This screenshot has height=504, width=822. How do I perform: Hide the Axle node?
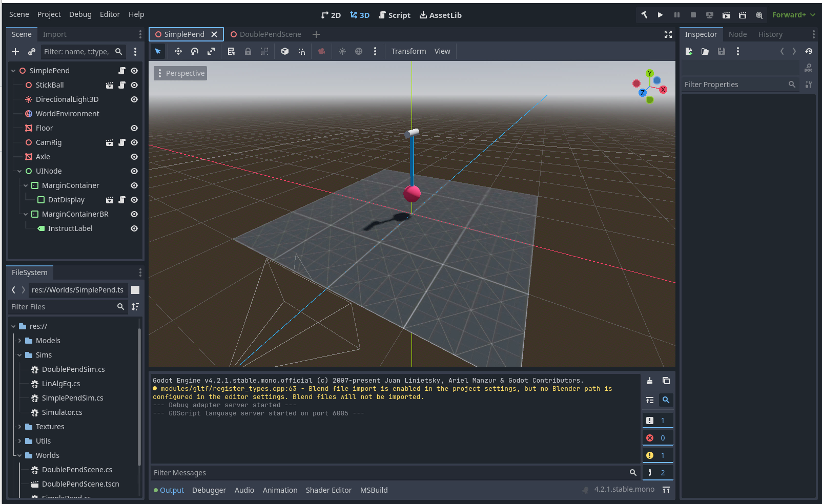(x=134, y=157)
